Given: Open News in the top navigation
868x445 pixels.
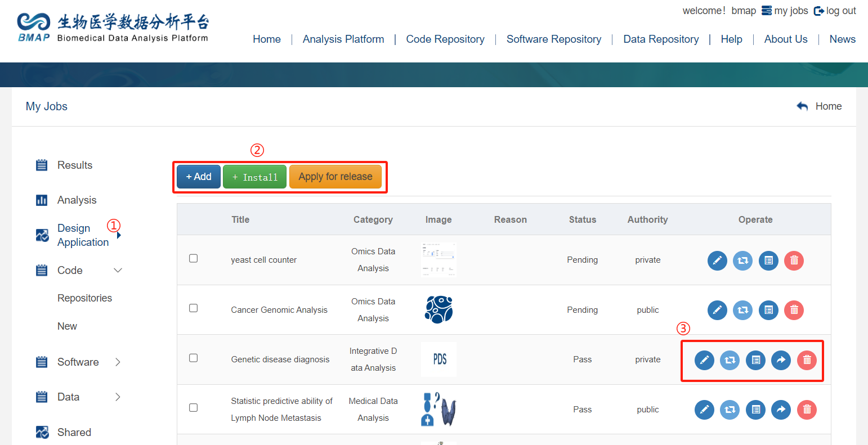Looking at the screenshot, I should (x=842, y=39).
